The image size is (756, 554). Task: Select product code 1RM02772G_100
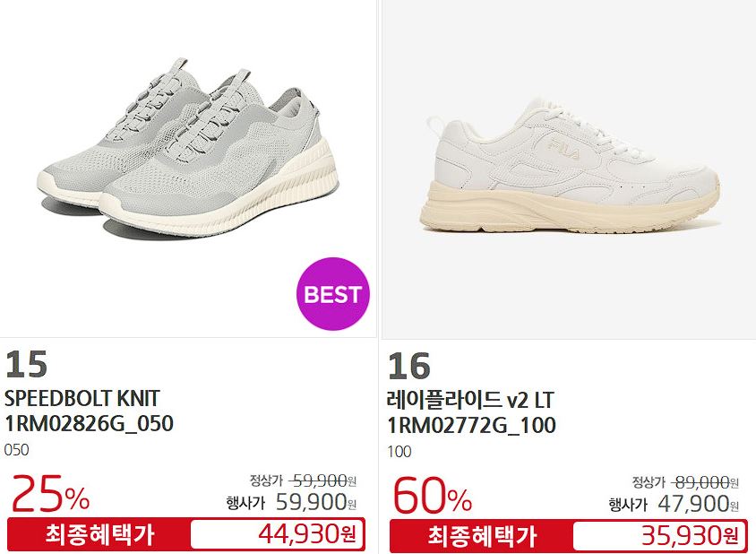(471, 426)
